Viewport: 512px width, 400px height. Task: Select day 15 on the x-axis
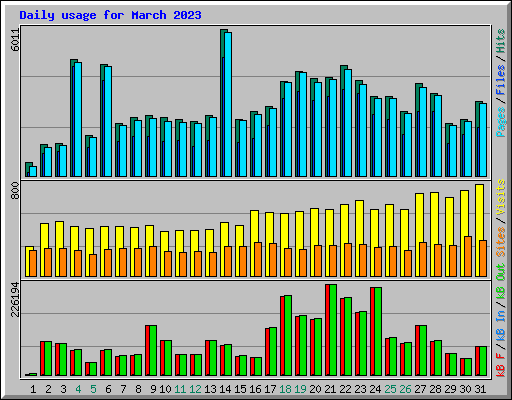[240, 389]
